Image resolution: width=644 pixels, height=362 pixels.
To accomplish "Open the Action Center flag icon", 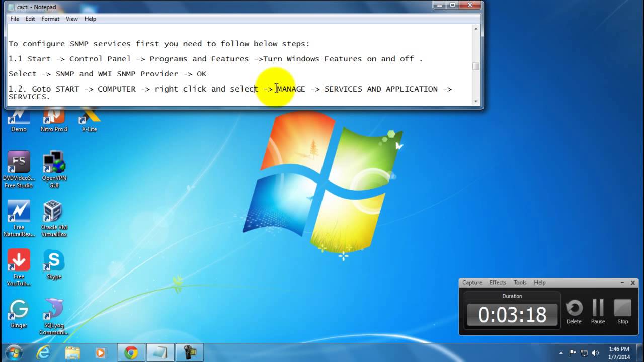I will point(573,353).
